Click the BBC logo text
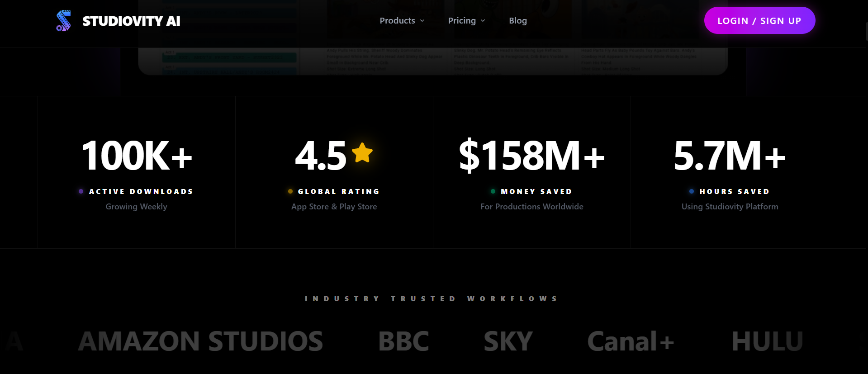 (x=403, y=341)
